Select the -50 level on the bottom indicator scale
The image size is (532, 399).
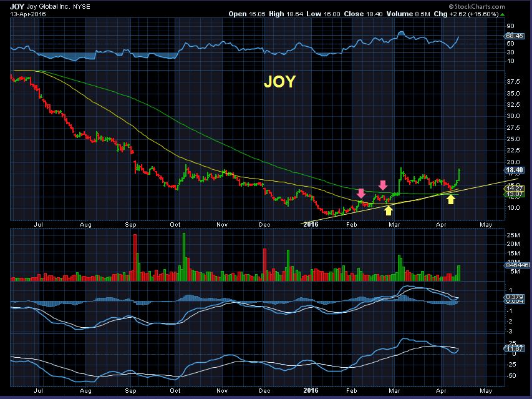[x=511, y=375]
